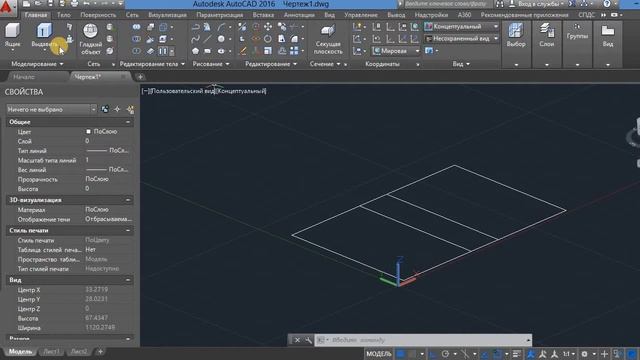Open the Концептуальный visual style dropdown
The width and height of the screenshot is (640, 360).
click(462, 27)
